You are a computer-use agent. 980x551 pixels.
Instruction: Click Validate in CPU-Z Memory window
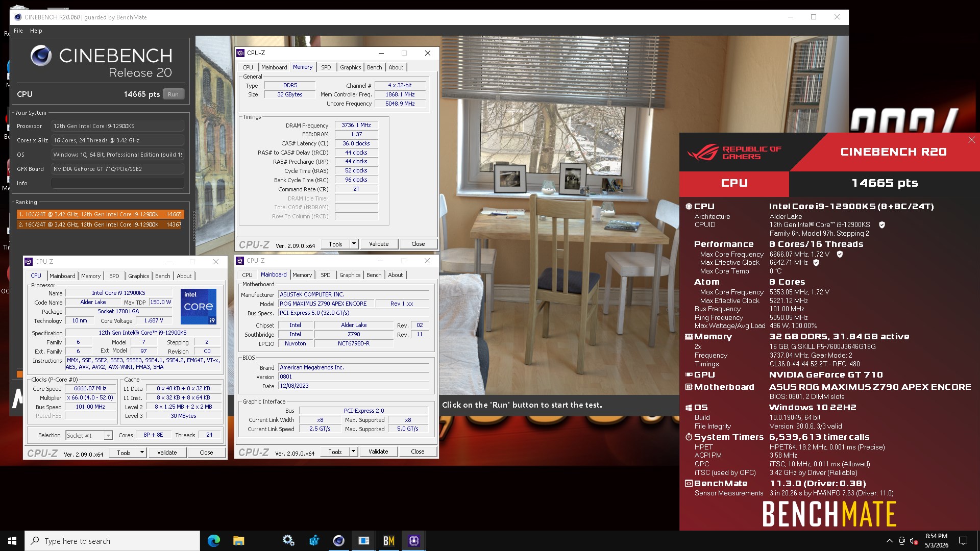coord(379,244)
